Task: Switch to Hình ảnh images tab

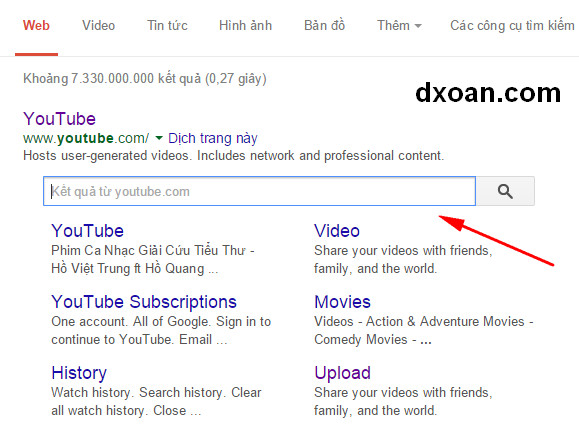Action: tap(246, 25)
